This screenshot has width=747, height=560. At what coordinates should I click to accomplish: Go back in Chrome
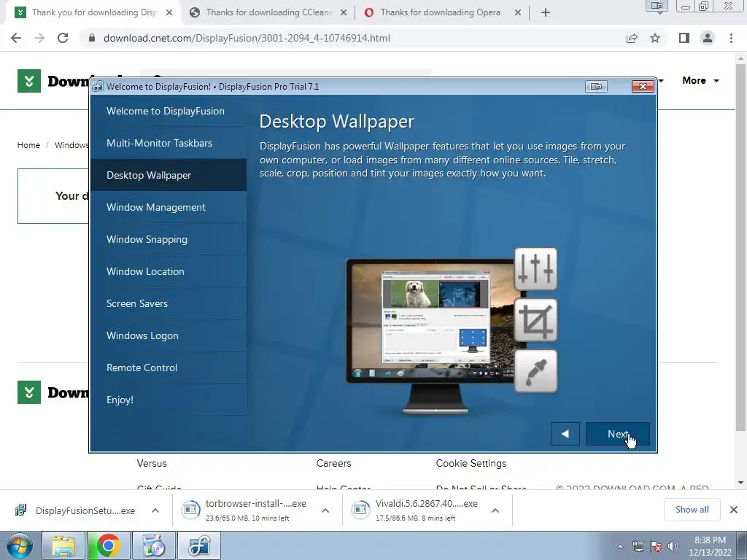coord(16,38)
